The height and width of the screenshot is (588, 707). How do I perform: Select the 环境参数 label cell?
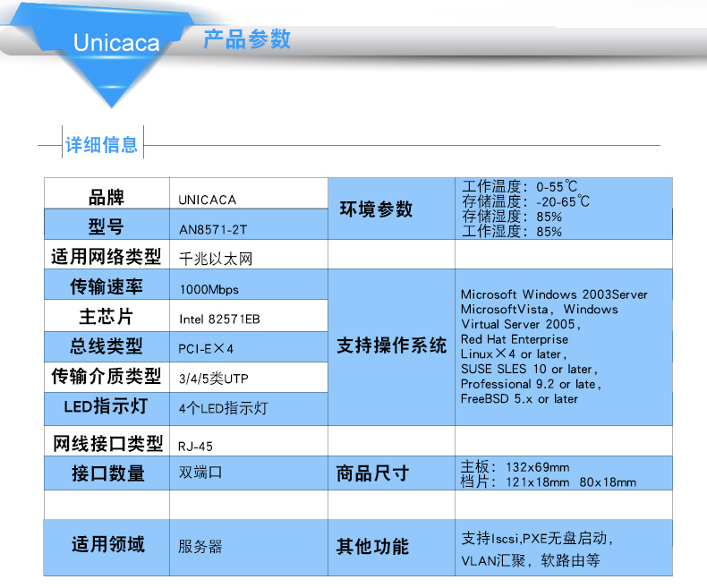click(376, 209)
